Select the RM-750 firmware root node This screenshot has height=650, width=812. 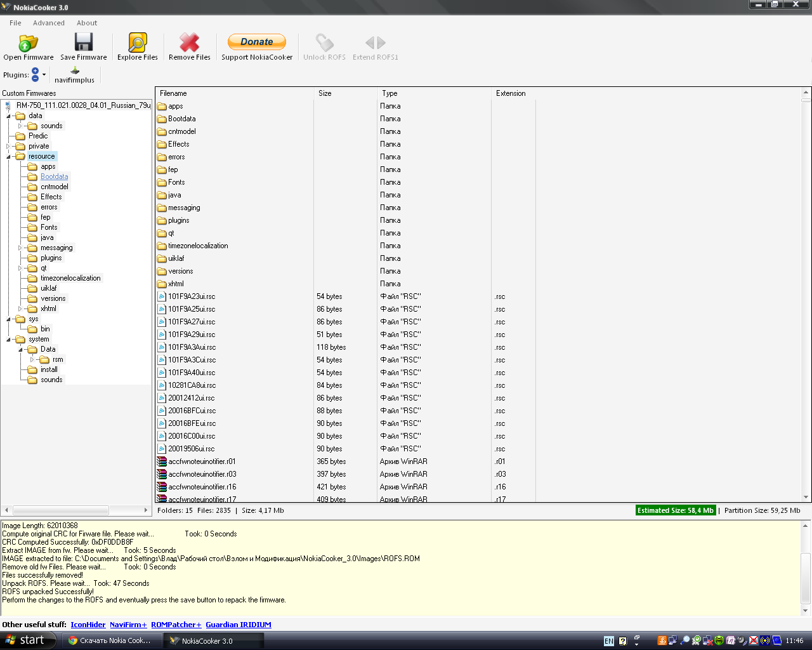(83, 105)
